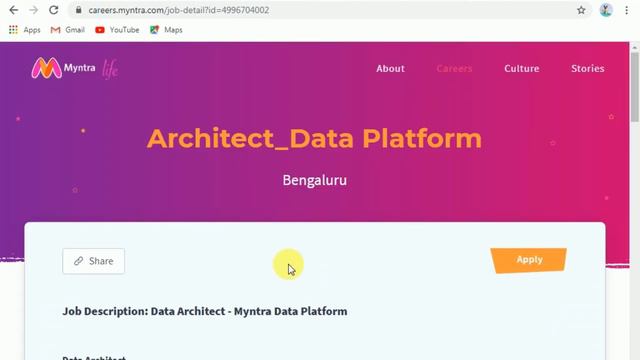
Task: Click the Architect_Data Platform heading
Action: coord(314,138)
